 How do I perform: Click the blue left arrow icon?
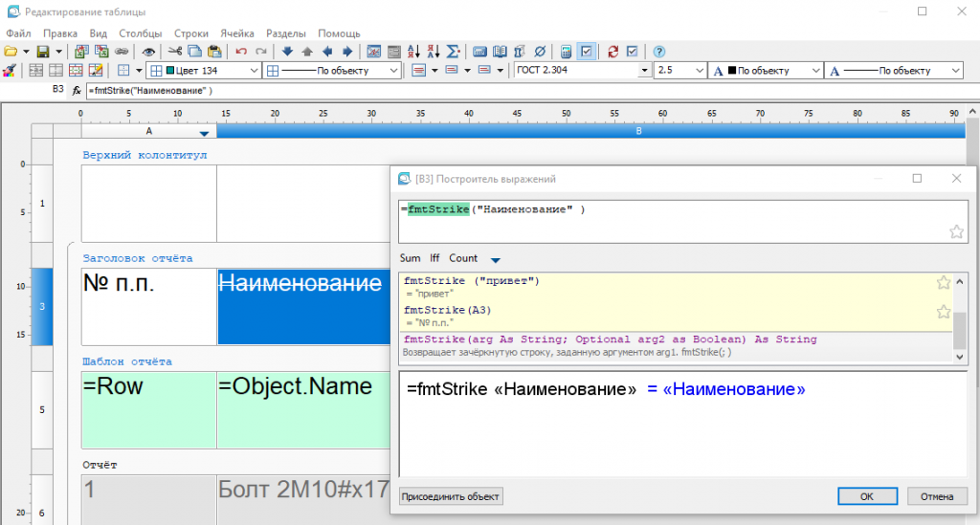(327, 52)
